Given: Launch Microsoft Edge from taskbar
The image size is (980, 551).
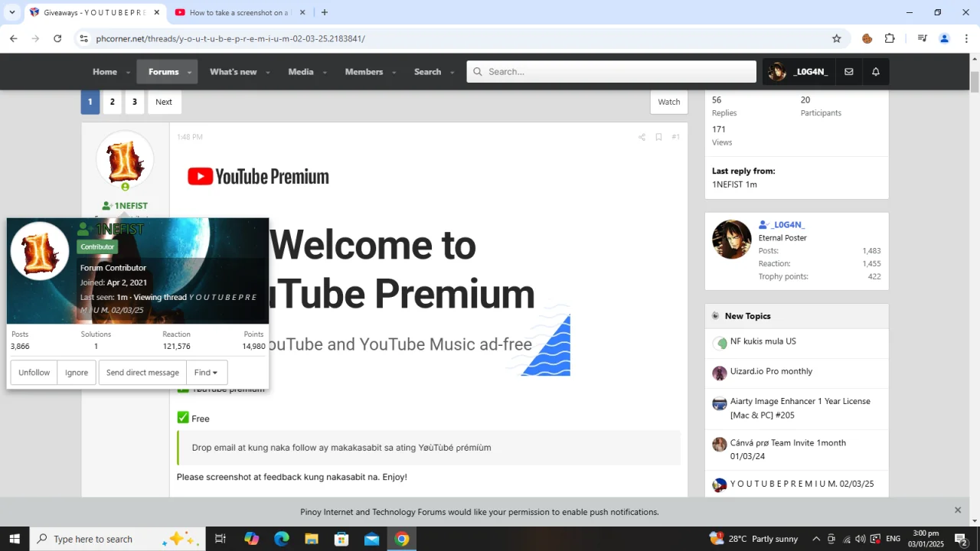Looking at the screenshot, I should (x=281, y=539).
